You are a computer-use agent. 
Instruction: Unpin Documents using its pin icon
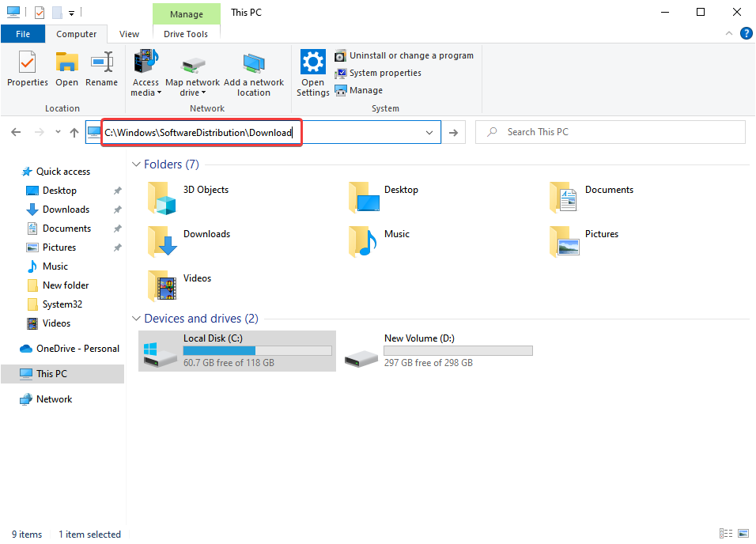(x=117, y=229)
